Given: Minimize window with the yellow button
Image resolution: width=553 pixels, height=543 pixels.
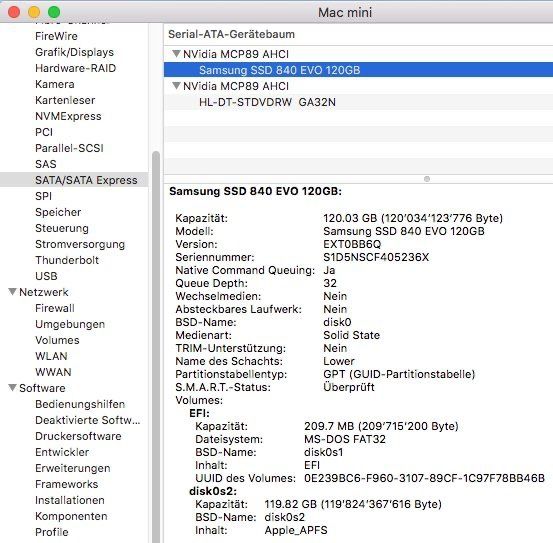Looking at the screenshot, I should tap(34, 12).
